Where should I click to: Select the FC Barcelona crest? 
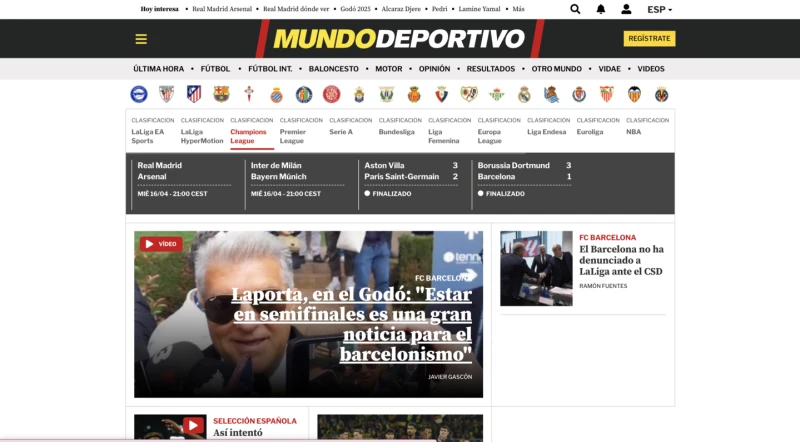pyautogui.click(x=221, y=94)
